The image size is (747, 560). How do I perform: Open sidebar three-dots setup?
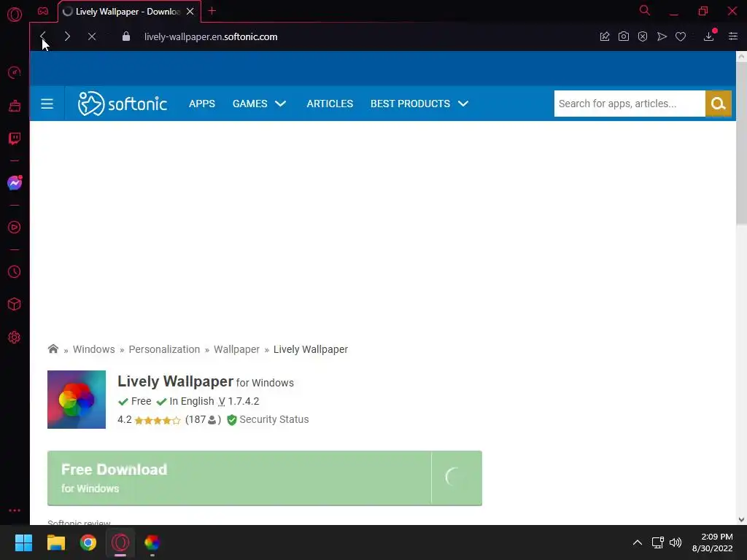(15, 510)
